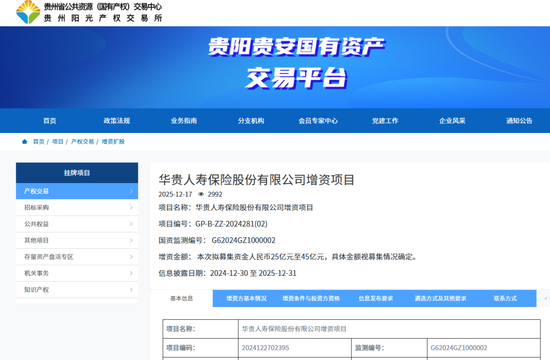Screen dimensions: 550x360
Task: Switch to the 遴选方式及其他要求 tab
Action: click(x=441, y=299)
